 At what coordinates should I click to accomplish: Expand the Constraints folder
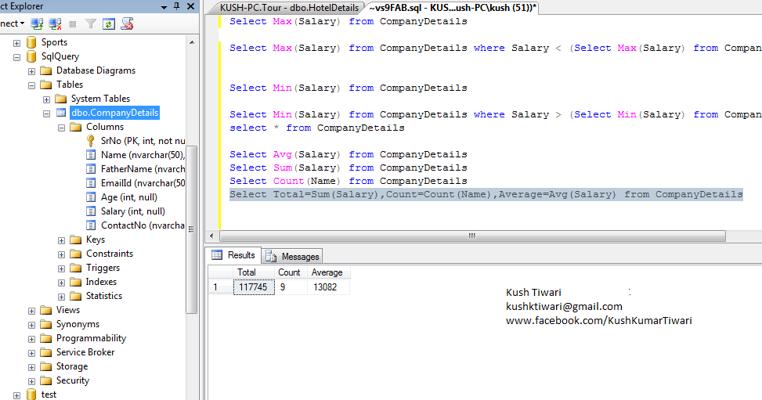[62, 254]
